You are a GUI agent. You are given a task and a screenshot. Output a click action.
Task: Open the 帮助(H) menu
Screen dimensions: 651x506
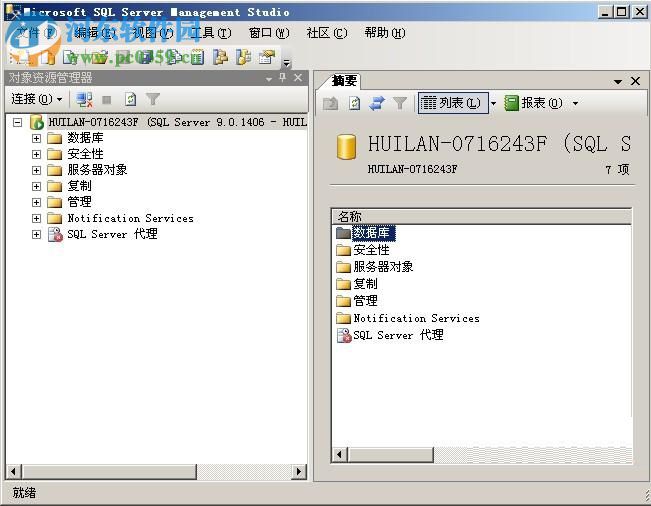coord(385,33)
